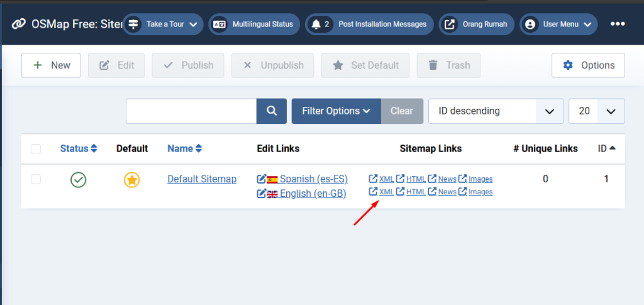Open the three-dots more menu
Screen dimensions: 644x305
pyautogui.click(x=618, y=25)
